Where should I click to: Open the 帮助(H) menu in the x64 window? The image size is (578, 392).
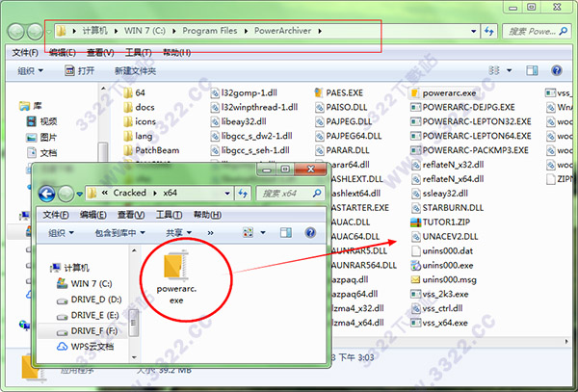coord(207,215)
